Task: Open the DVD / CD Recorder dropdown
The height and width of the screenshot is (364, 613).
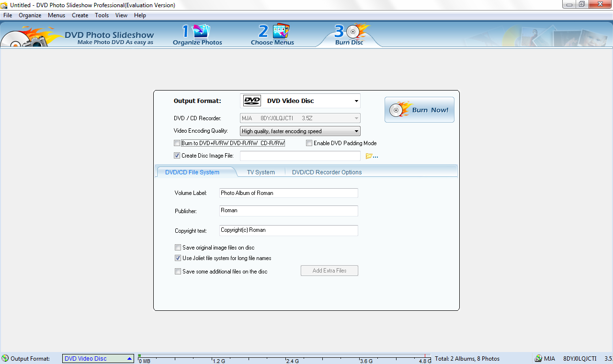Action: coord(300,118)
